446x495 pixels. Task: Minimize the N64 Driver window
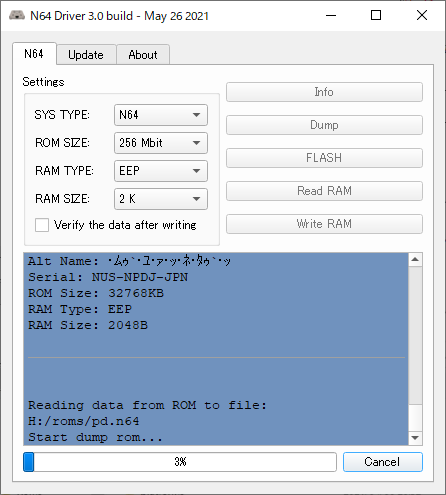point(331,15)
